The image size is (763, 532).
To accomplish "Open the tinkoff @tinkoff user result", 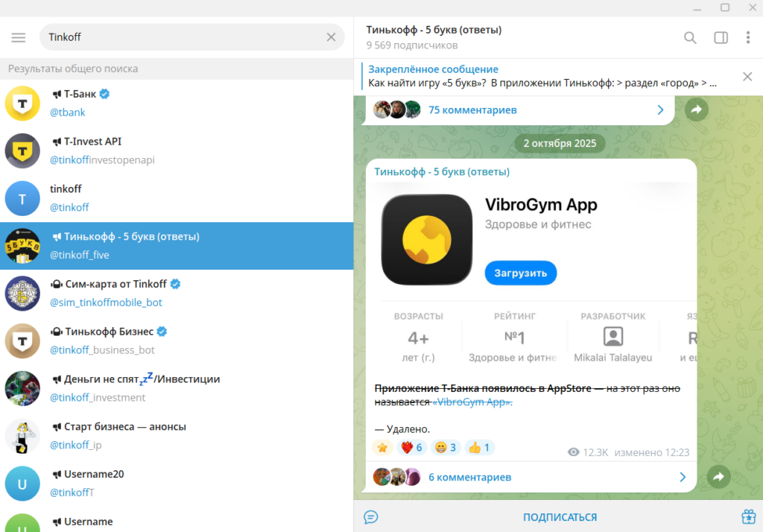I will pyautogui.click(x=177, y=198).
